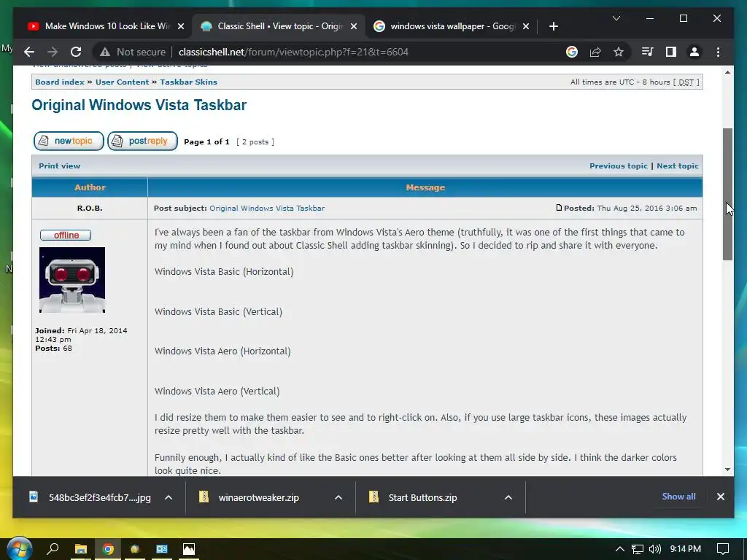Open the tab search chevron
The width and height of the screenshot is (747, 560).
(x=616, y=18)
